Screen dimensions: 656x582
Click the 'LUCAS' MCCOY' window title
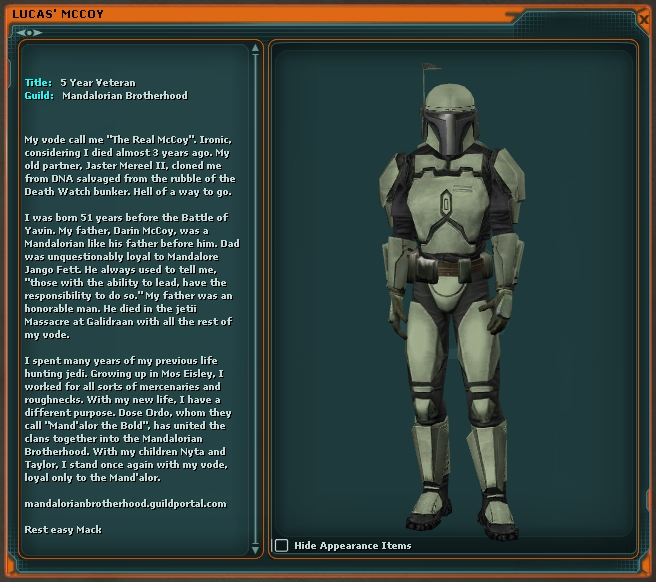[x=58, y=14]
